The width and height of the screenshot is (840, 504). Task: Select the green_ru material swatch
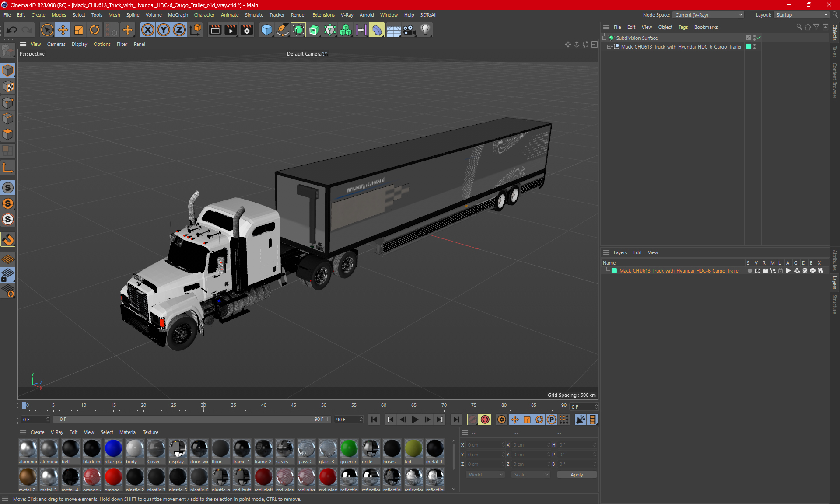(349, 452)
